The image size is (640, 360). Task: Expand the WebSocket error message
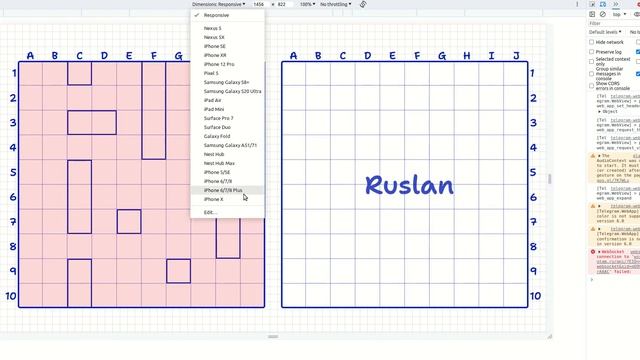click(599, 252)
